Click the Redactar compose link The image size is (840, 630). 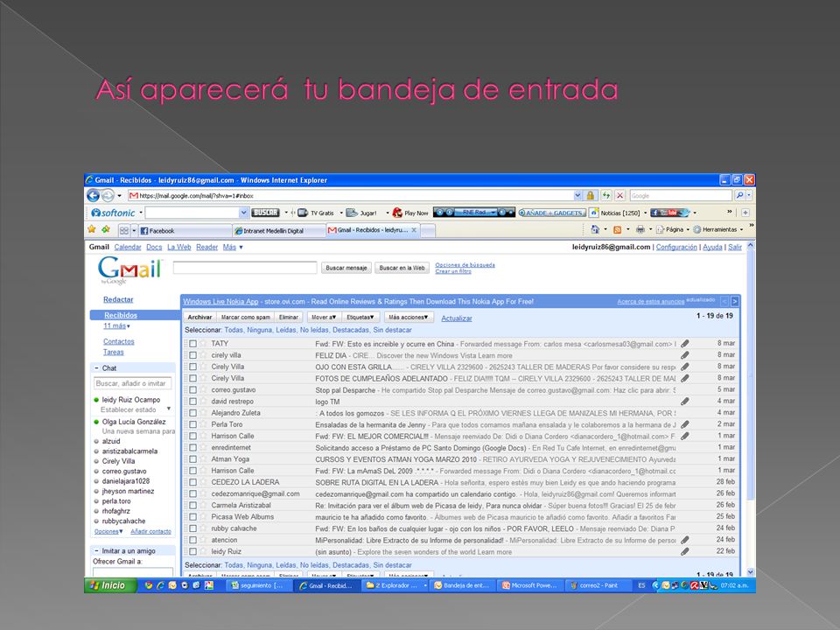coord(118,299)
